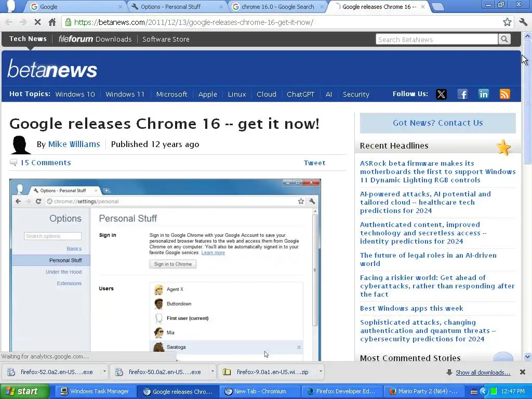Switch to Options - Personal Stuff tab
The image size is (532, 399).
pyautogui.click(x=177, y=7)
